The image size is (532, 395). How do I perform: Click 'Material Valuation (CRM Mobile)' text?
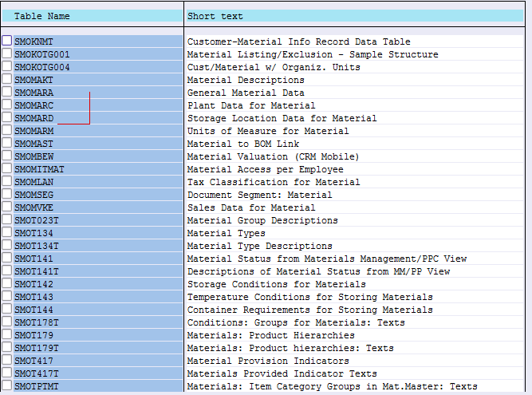pyautogui.click(x=273, y=156)
